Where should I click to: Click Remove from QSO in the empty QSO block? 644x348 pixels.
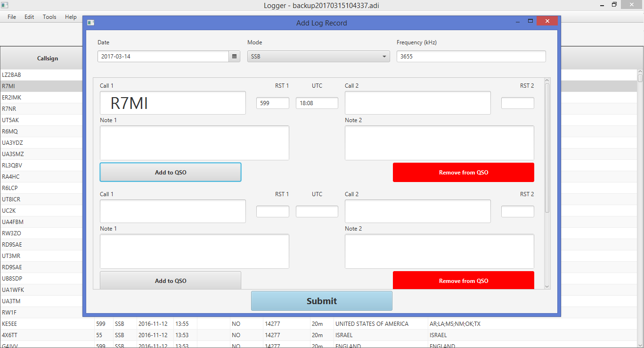pyautogui.click(x=464, y=281)
